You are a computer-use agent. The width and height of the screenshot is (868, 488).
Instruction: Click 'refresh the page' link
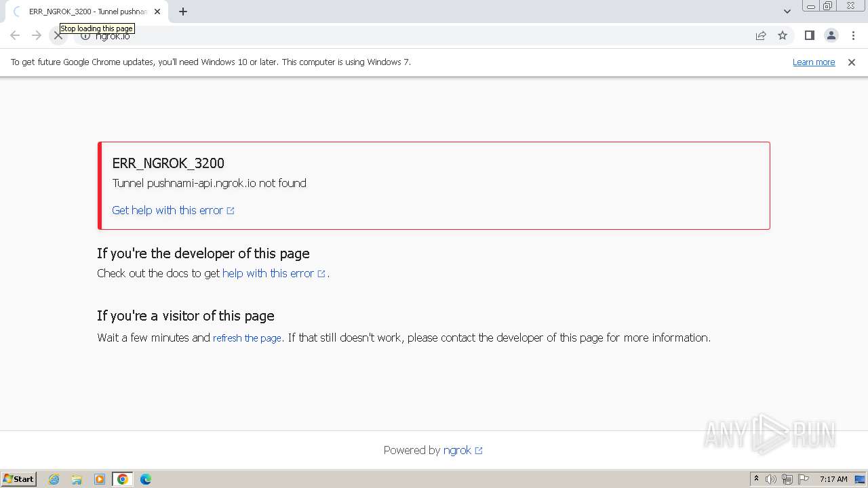coord(247,338)
